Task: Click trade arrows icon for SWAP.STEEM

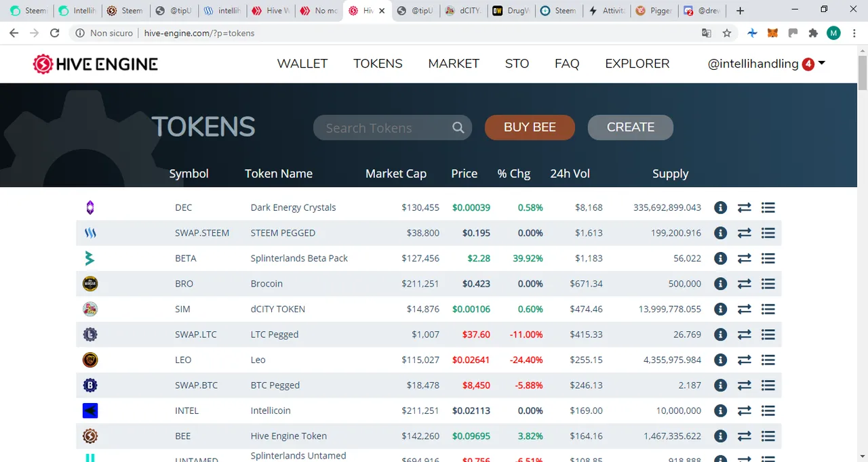Action: pos(745,233)
